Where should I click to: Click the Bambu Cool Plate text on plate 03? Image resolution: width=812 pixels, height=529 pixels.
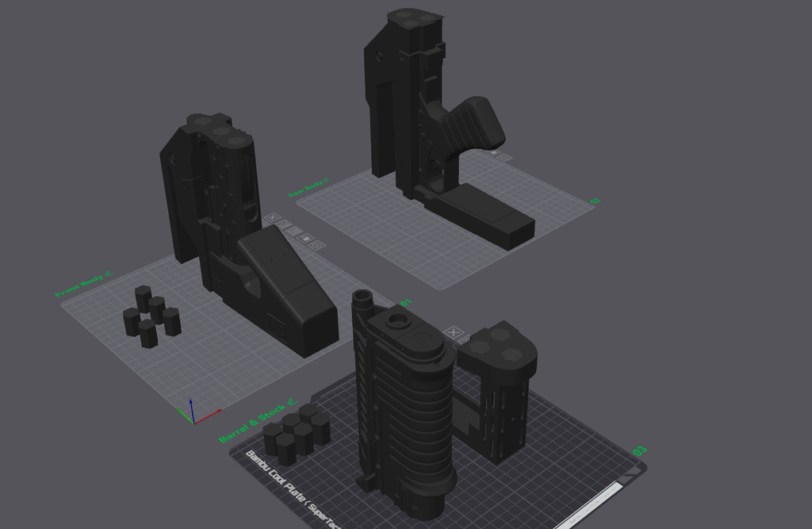coord(293,489)
